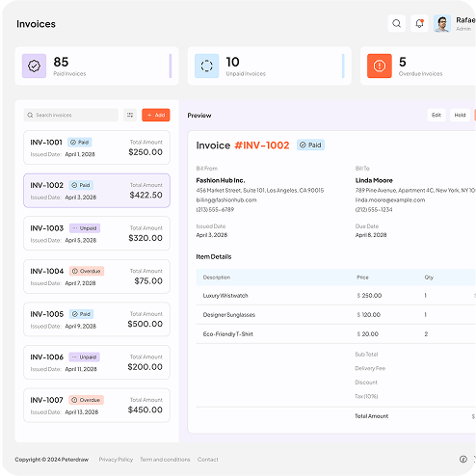Image resolution: width=476 pixels, height=476 pixels.
Task: Click the Overdue Invoices alert icon
Action: click(380, 66)
